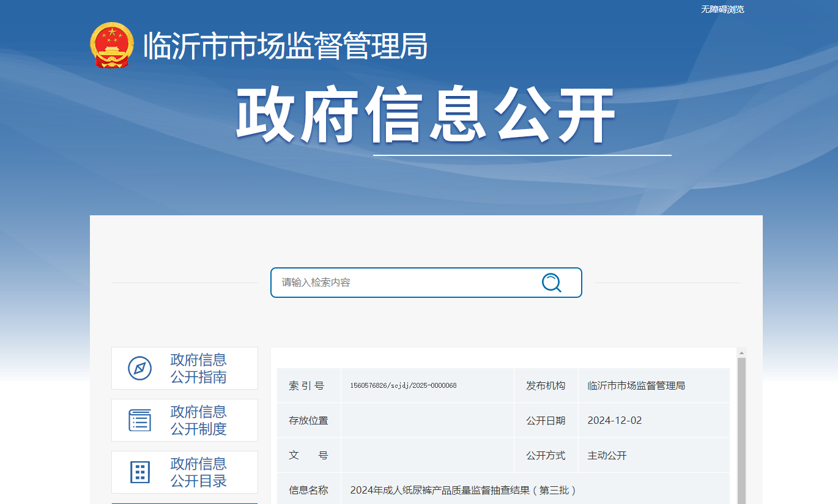Click the 临沂市市场监督管理局 site title
838x504 pixels.
[x=285, y=46]
